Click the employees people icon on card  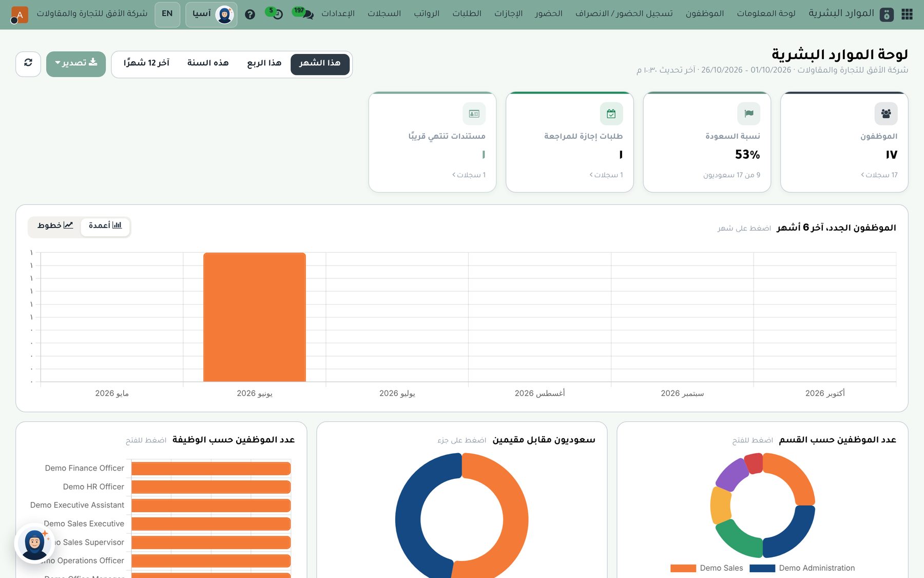886,114
